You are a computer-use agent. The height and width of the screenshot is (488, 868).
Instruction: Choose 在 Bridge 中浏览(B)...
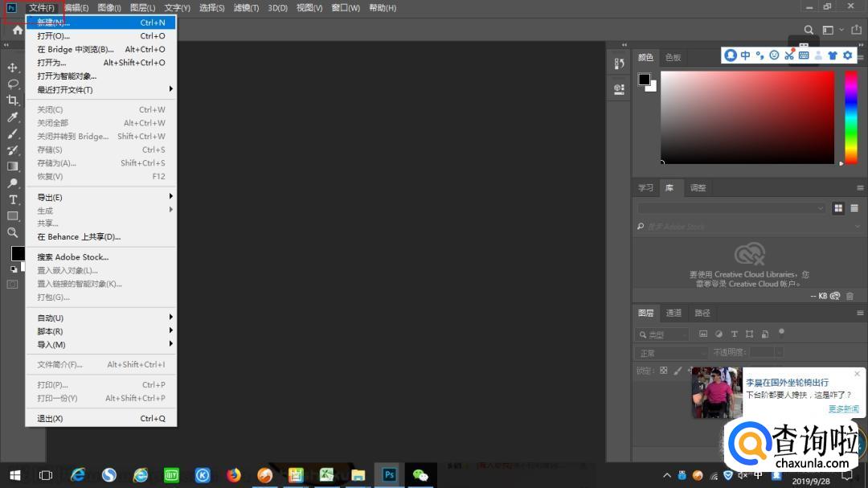click(x=101, y=49)
